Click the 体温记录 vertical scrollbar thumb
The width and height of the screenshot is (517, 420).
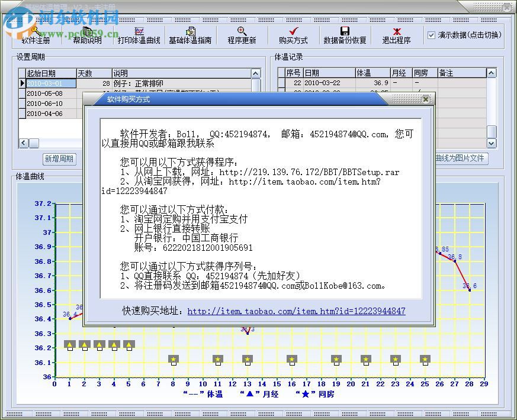coord(492,132)
